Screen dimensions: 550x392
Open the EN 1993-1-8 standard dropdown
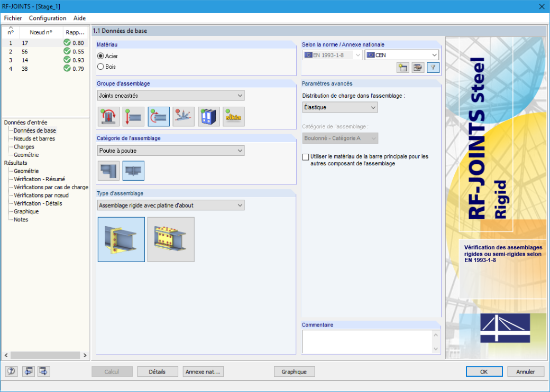[332, 55]
